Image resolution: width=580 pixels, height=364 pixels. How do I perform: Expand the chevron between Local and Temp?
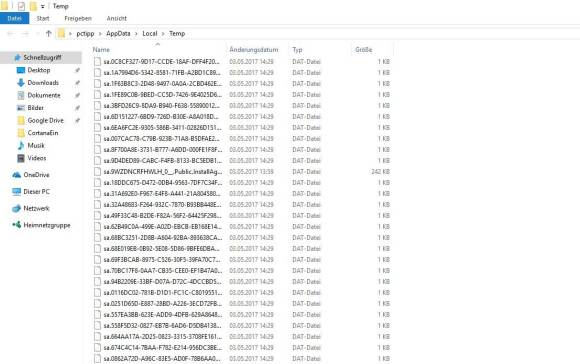pos(163,34)
